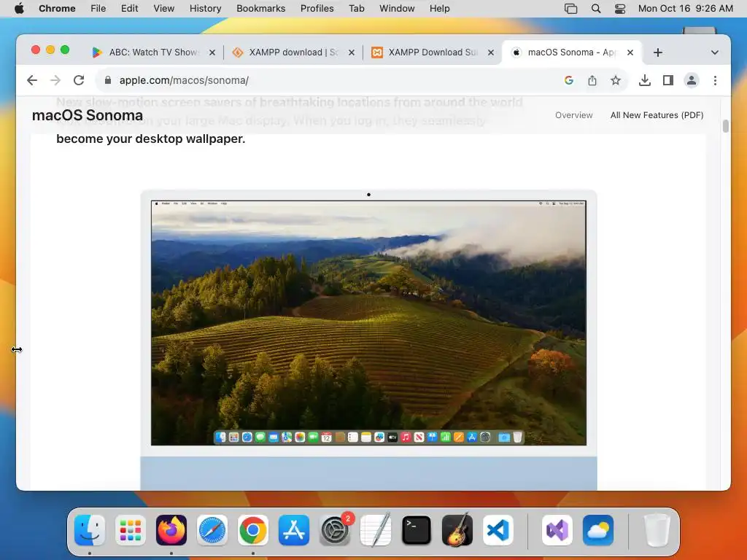The width and height of the screenshot is (747, 560).
Task: Open the Chrome app menu
Action: coord(57,9)
